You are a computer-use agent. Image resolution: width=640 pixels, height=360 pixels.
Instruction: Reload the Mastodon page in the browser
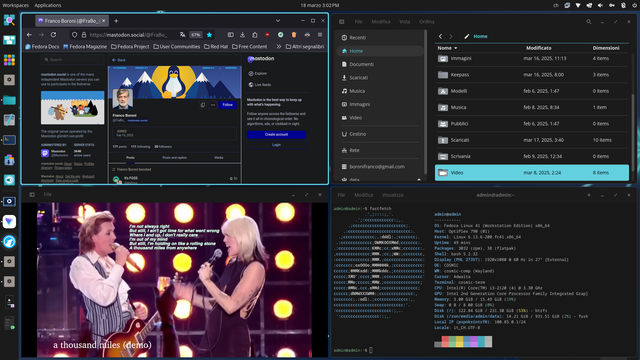(53, 35)
